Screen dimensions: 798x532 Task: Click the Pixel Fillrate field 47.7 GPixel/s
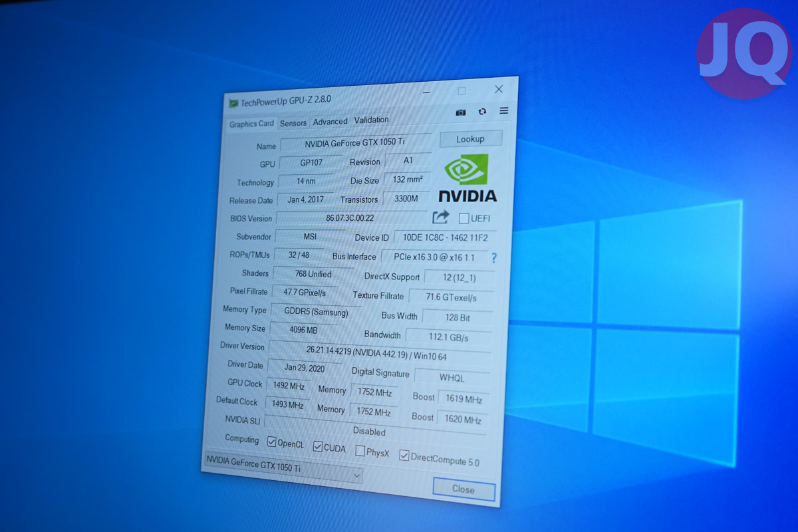coord(305,293)
